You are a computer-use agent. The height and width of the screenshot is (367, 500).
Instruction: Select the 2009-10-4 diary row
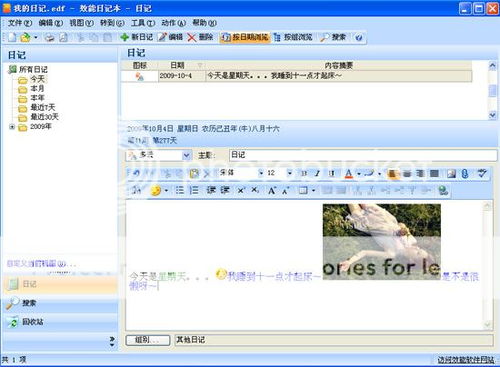point(297,76)
